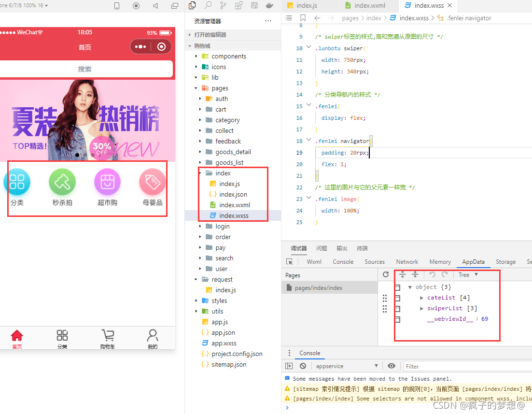Switch to the 问题 panel tab
Viewport: 532px width, 414px height.
click(x=322, y=248)
